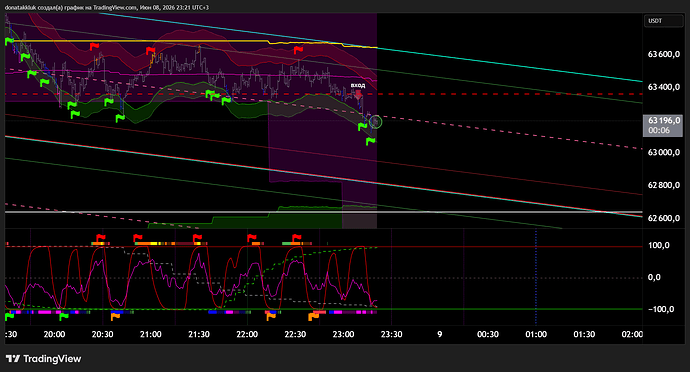The height and width of the screenshot is (372, 690).
Task: Click the 62 800,0 price axis label
Action: point(664,185)
